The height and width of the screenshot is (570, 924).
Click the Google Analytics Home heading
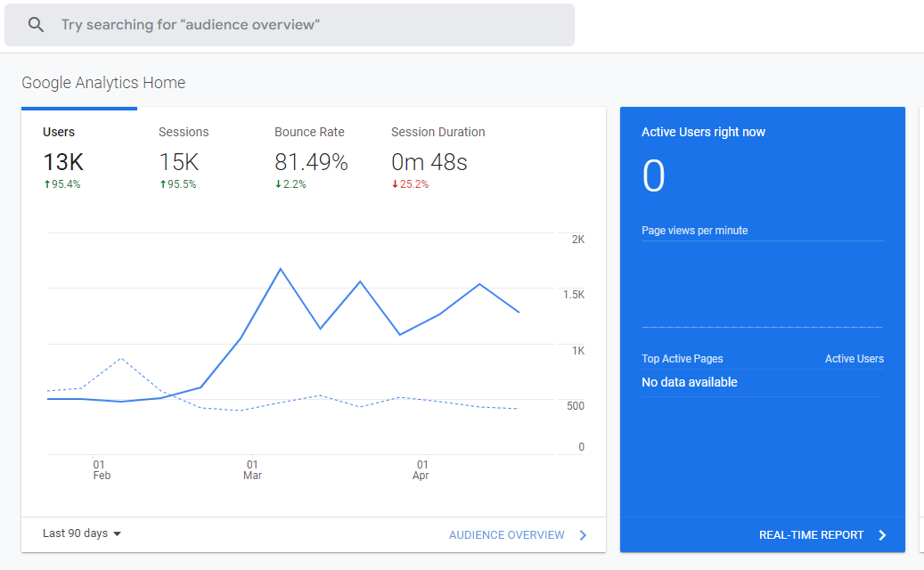(103, 83)
